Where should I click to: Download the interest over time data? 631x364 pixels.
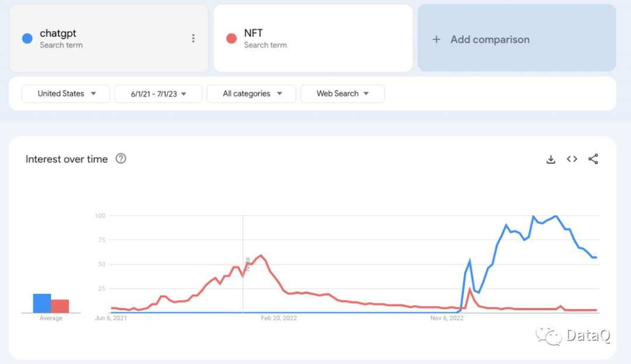[550, 160]
